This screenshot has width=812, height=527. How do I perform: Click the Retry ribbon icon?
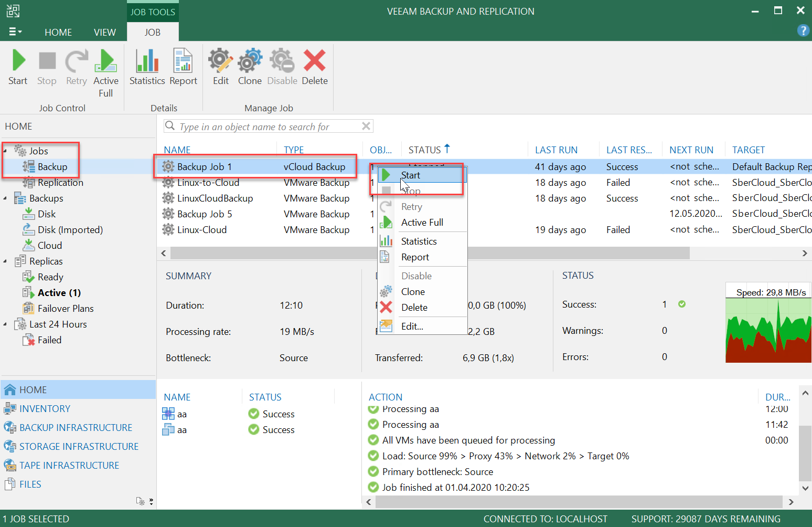coord(77,61)
